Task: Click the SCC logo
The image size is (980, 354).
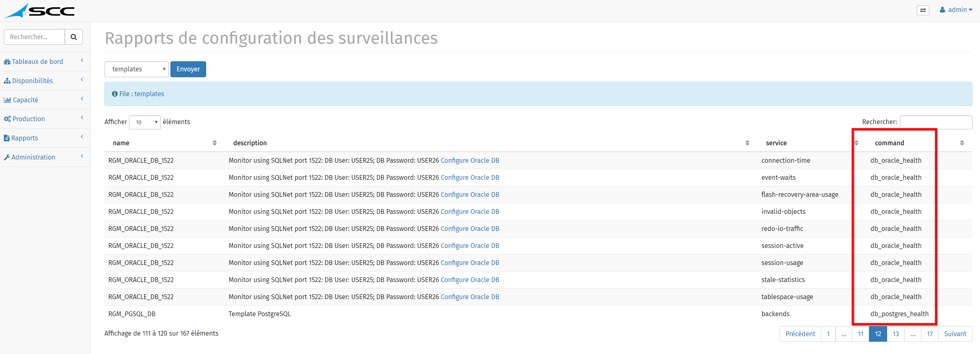Action: point(39,11)
